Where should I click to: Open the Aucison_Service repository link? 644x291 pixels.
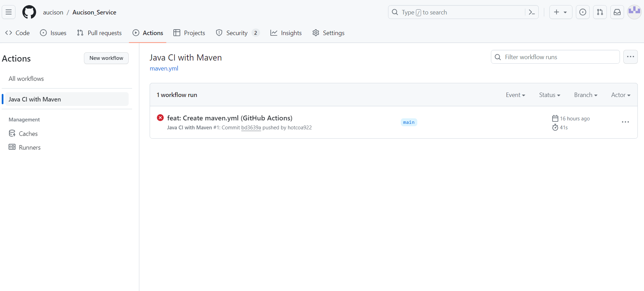(x=94, y=12)
